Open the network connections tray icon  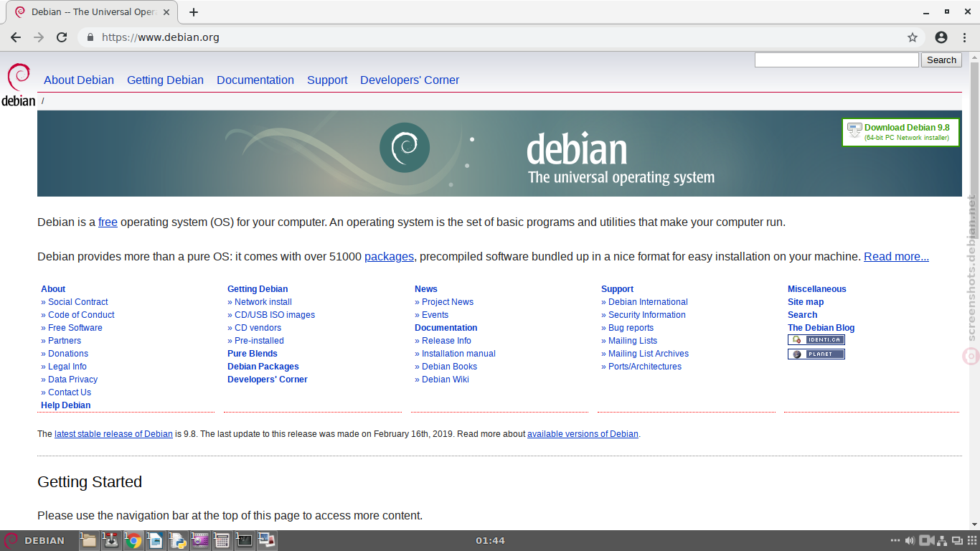(942, 541)
